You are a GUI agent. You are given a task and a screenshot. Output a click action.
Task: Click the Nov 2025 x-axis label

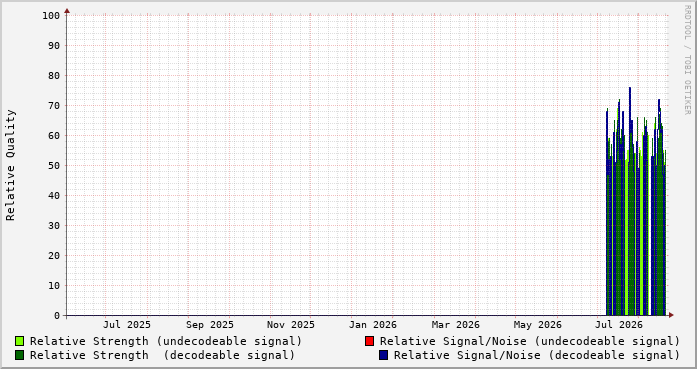click(291, 325)
